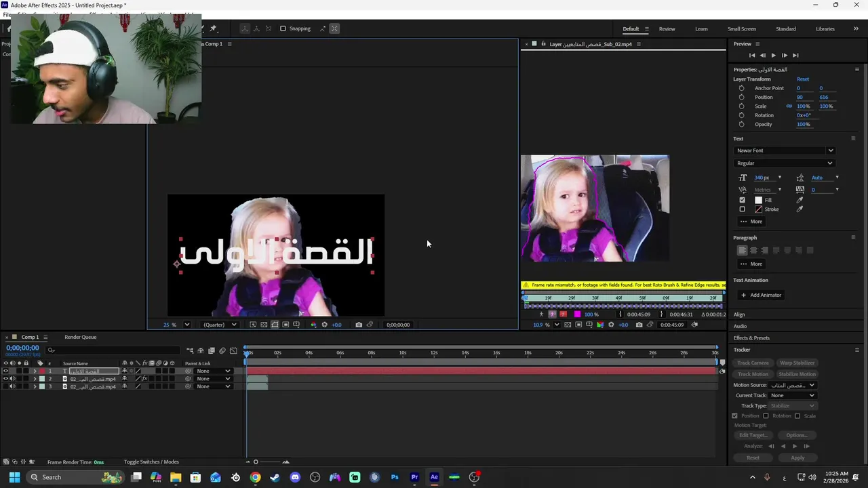This screenshot has width=868, height=488.
Task: Click the Fill color swatch
Action: tap(758, 200)
